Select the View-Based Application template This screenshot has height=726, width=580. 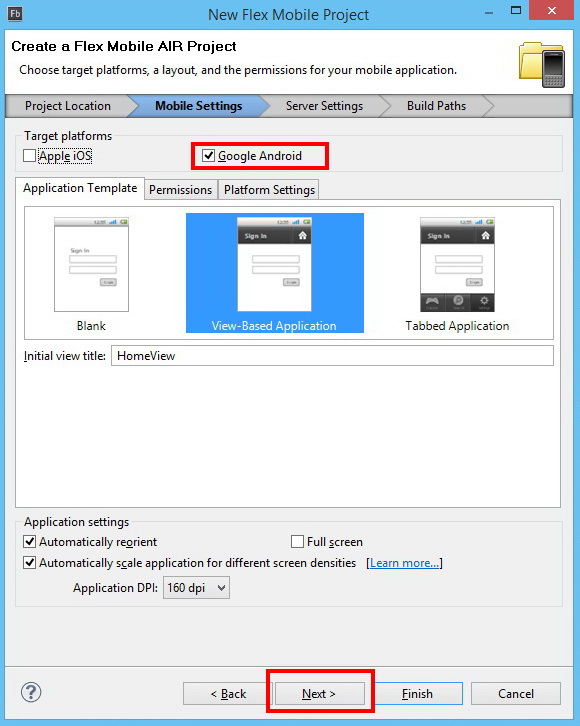[274, 273]
